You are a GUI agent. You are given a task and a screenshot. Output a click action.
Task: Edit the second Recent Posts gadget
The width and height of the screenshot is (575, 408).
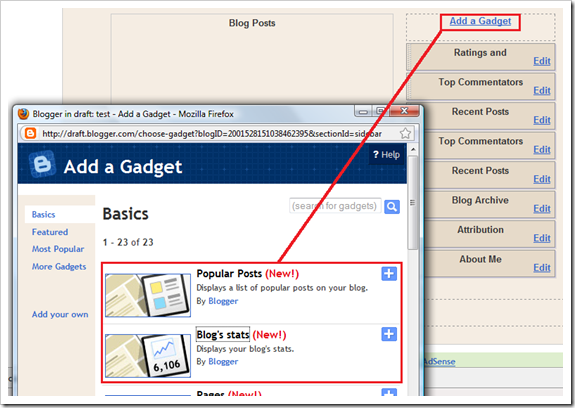click(x=542, y=179)
